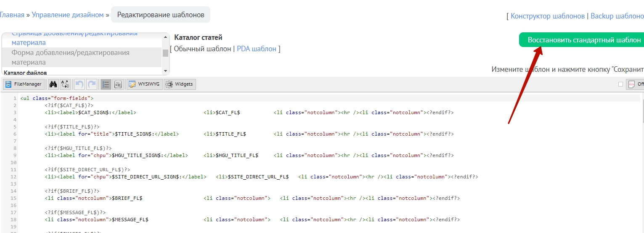Image resolution: width=644 pixels, height=233 pixels.
Task: Tick the checkbox beside the Off button
Action: (x=620, y=84)
